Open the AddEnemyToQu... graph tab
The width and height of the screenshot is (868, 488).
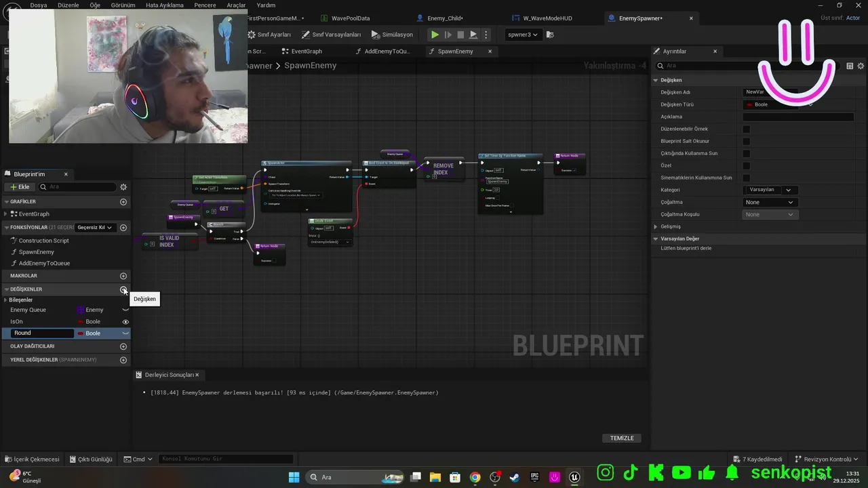382,52
